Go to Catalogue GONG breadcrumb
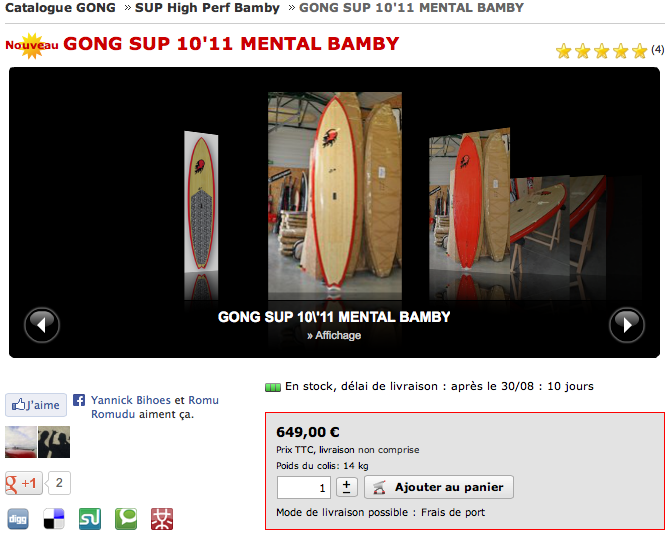 point(60,8)
